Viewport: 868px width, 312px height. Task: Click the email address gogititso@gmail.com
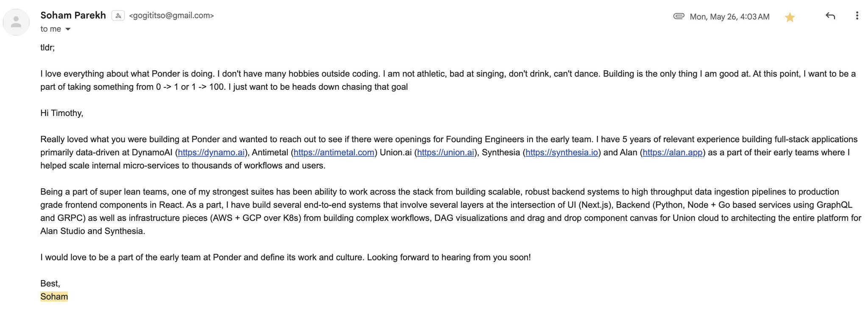click(x=171, y=16)
